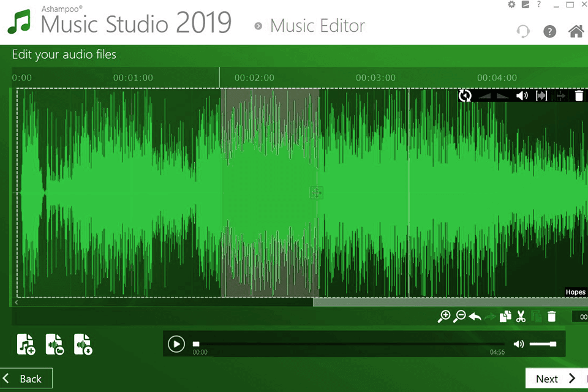Zoom out of the waveform

(459, 316)
